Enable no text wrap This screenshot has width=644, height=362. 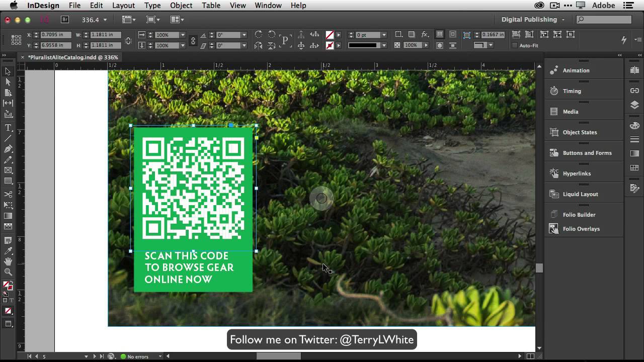coord(440,35)
